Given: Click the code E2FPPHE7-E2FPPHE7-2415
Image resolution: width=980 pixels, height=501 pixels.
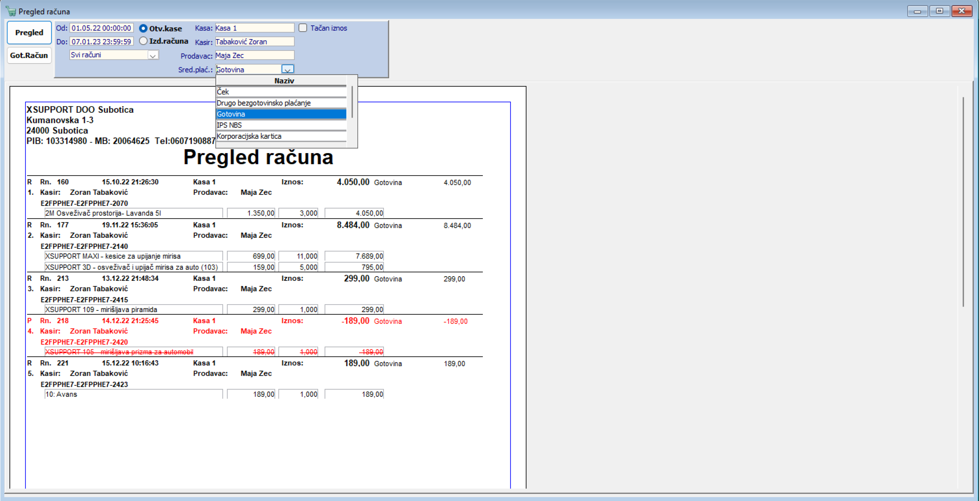Looking at the screenshot, I should coord(84,300).
